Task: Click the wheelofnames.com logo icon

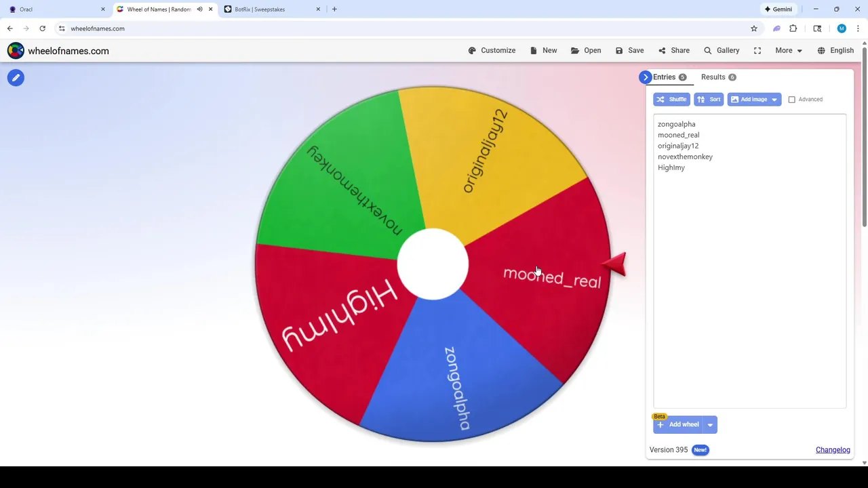Action: (x=16, y=51)
